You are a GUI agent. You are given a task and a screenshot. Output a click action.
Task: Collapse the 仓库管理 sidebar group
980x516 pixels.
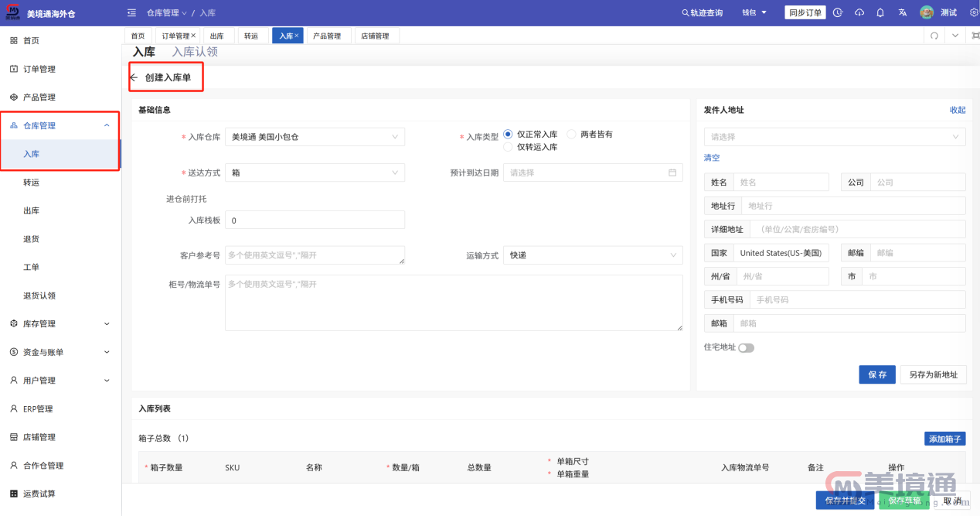point(107,125)
